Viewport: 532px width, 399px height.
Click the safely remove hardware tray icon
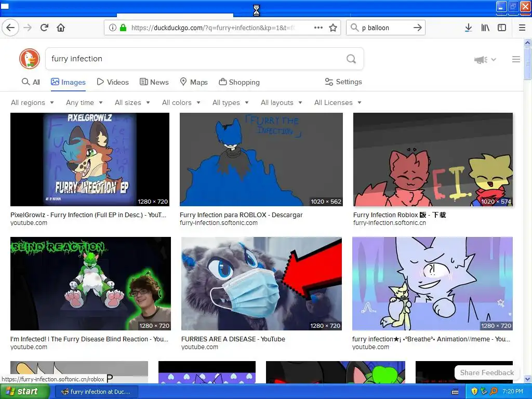[x=484, y=391]
